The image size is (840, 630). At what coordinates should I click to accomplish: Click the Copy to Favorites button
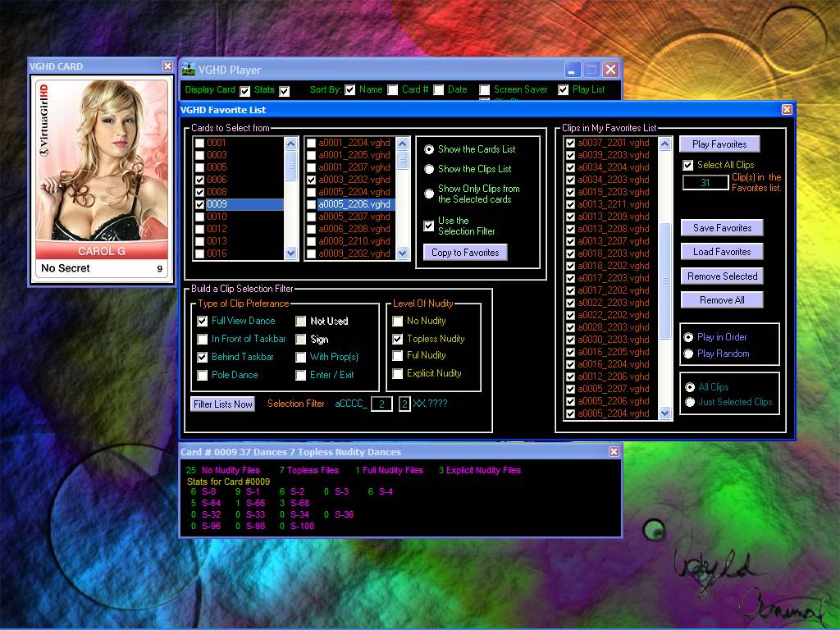point(465,253)
